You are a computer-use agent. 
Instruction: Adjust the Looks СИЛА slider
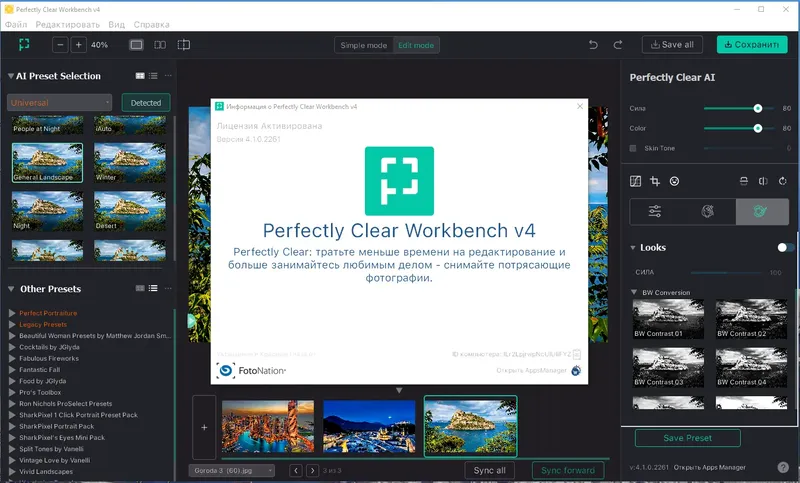727,272
